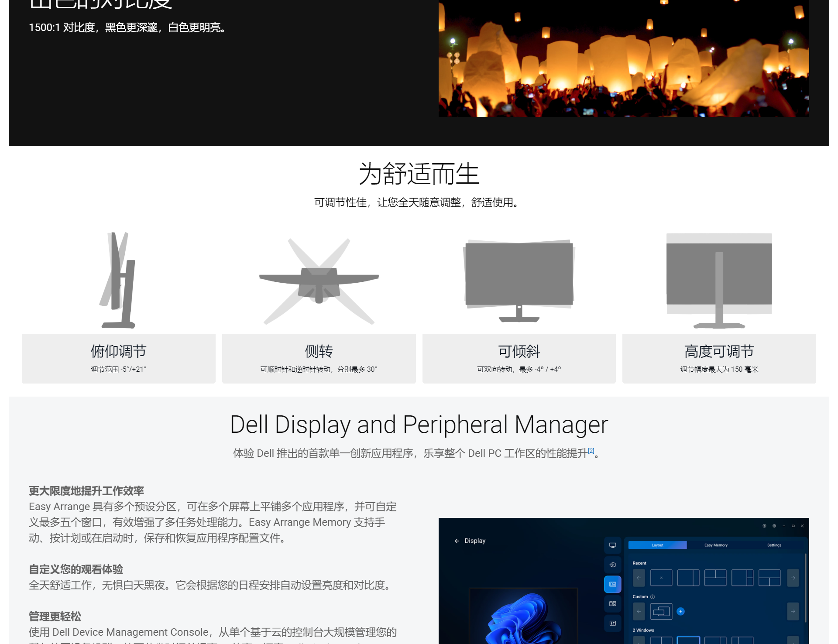This screenshot has width=838, height=644.
Task: Click the left arrow in Recent row
Action: 639,578
